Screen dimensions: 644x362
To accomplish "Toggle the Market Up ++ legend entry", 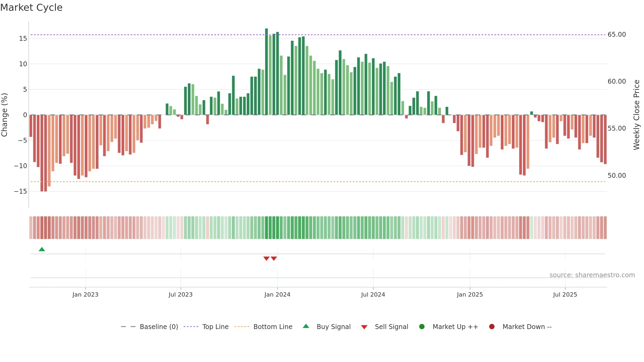I will (449, 327).
